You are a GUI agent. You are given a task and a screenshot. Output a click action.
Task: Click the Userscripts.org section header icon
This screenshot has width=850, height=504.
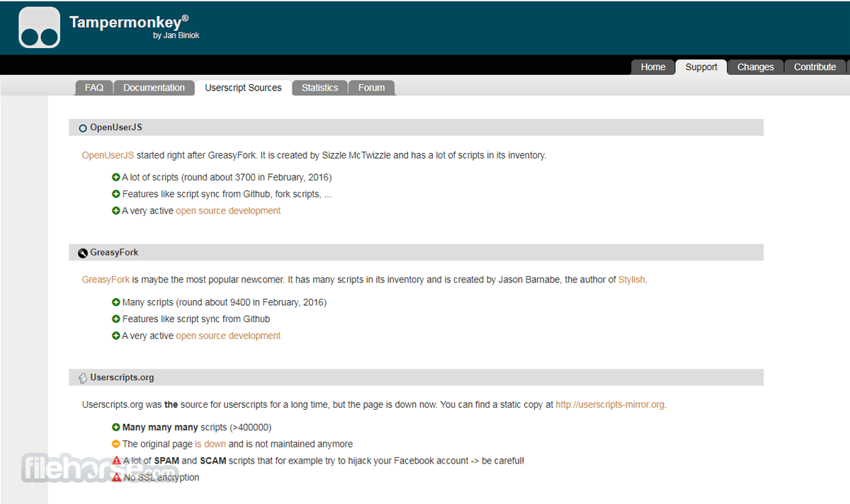tap(83, 378)
